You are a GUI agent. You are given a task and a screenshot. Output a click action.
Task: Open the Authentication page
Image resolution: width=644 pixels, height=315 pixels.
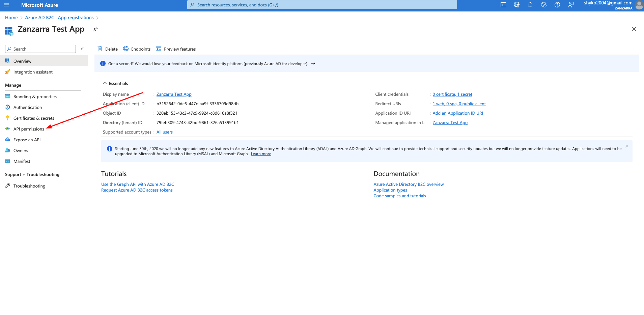point(28,107)
